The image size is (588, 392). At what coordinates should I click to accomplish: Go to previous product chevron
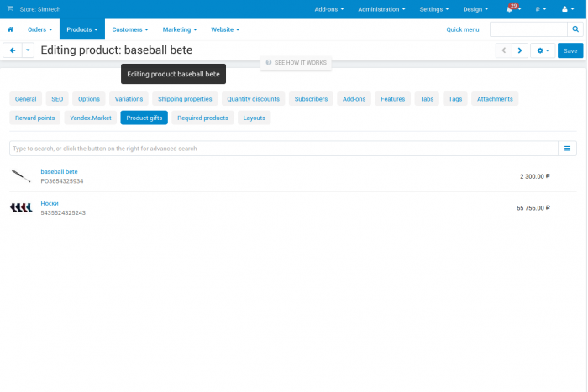pos(504,50)
